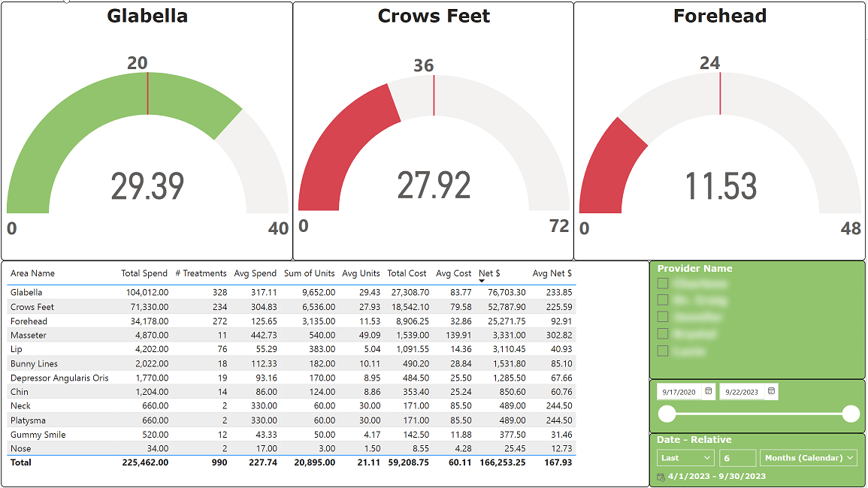Check the topmost Provider Name checkbox

pos(663,284)
